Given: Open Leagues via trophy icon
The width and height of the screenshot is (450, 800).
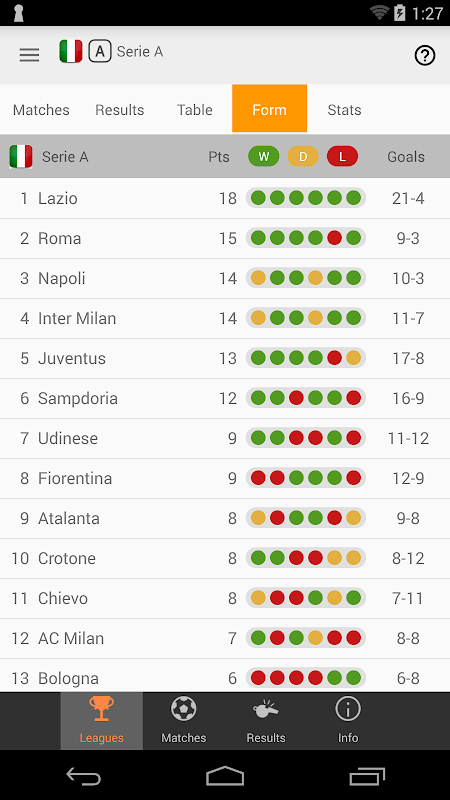Looking at the screenshot, I should 102,720.
